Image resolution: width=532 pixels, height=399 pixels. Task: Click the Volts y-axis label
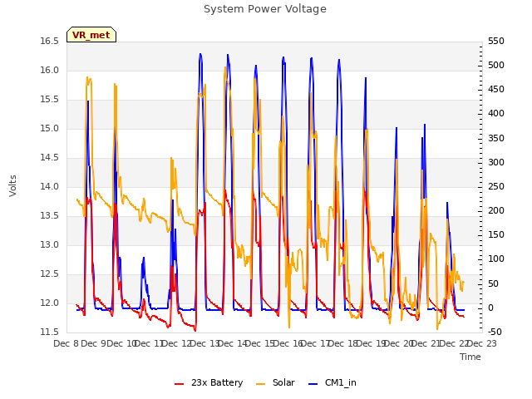13,186
